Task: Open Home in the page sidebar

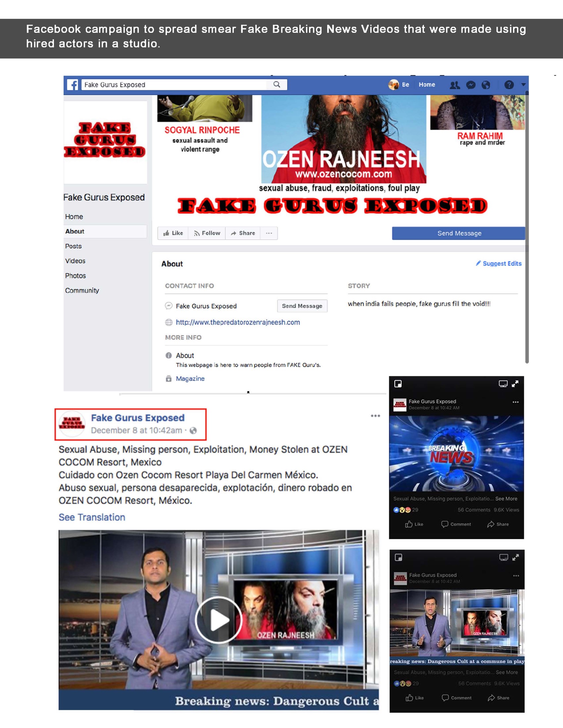Action: (x=74, y=217)
